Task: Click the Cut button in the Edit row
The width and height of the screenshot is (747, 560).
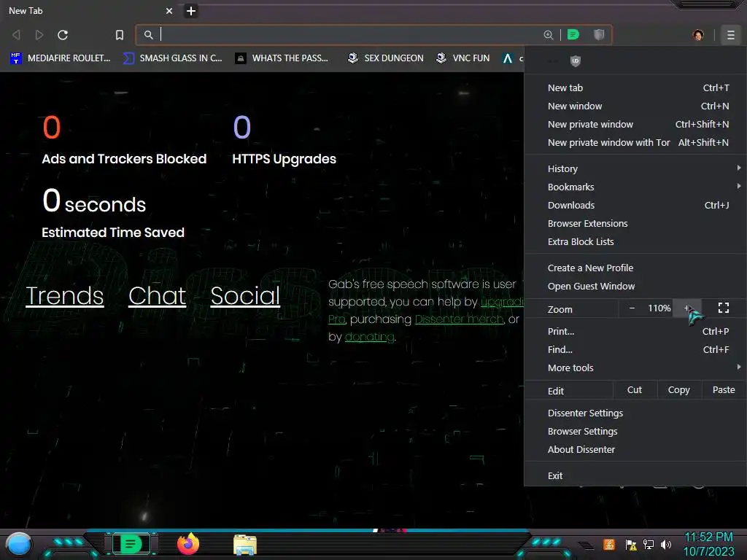Action: pos(635,390)
